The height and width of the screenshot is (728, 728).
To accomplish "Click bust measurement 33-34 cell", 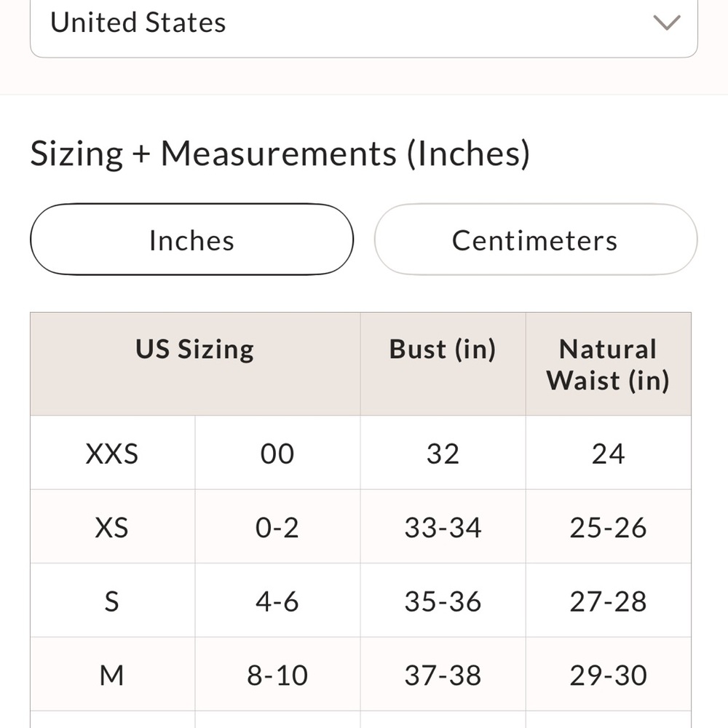I will pos(443,526).
